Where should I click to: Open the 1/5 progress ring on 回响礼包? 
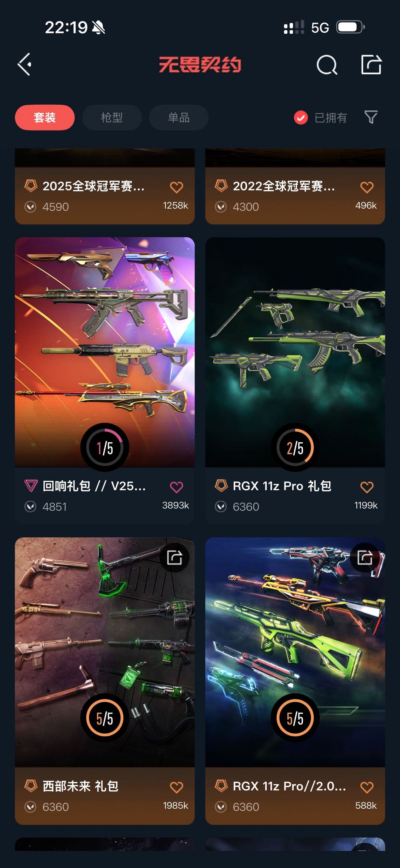105,448
